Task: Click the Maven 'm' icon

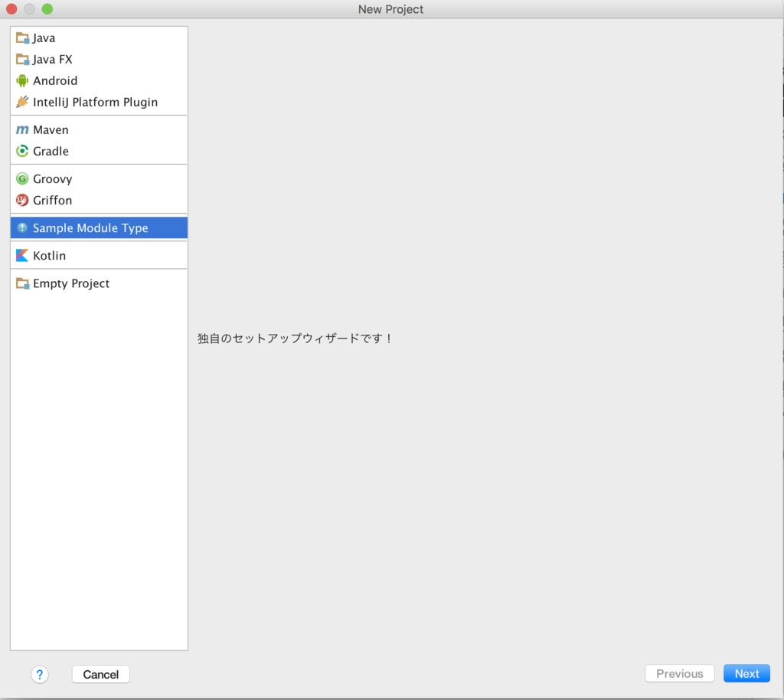Action: coord(22,130)
